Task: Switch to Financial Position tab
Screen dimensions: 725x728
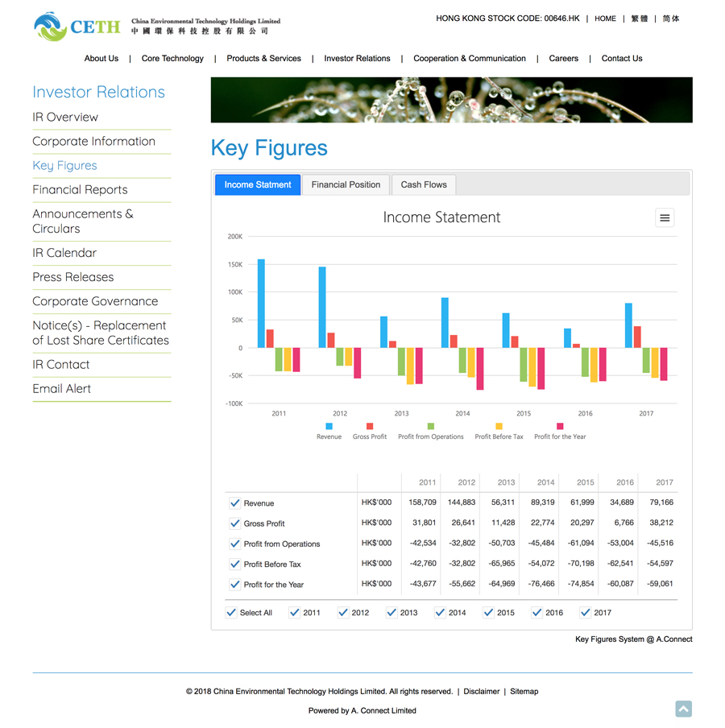Action: pos(346,184)
